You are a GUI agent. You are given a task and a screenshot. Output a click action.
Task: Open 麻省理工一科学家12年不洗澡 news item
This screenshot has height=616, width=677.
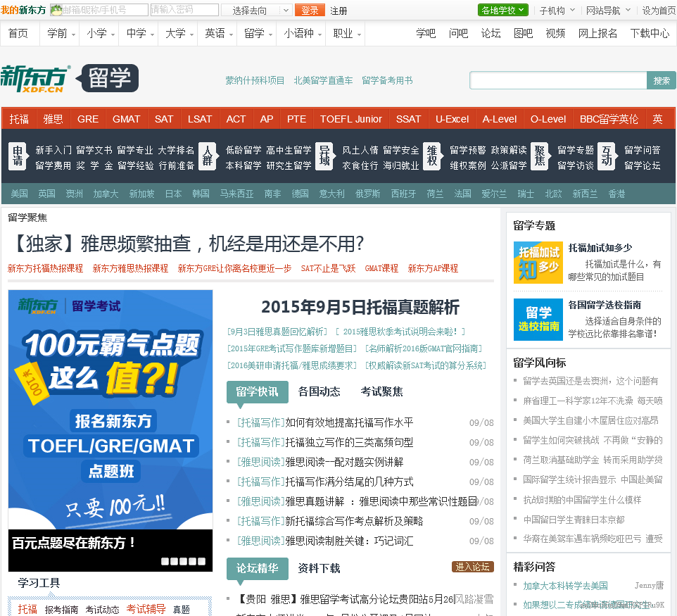593,401
